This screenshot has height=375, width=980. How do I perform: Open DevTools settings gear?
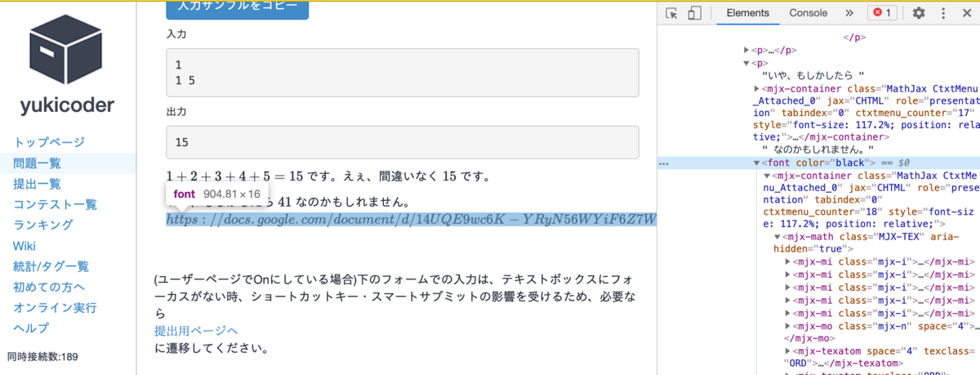click(x=919, y=13)
